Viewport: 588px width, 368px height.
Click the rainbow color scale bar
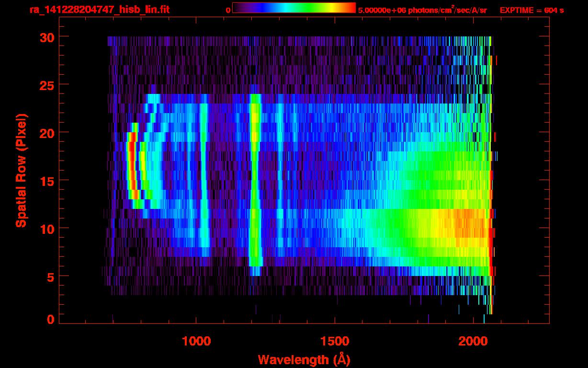[294, 8]
